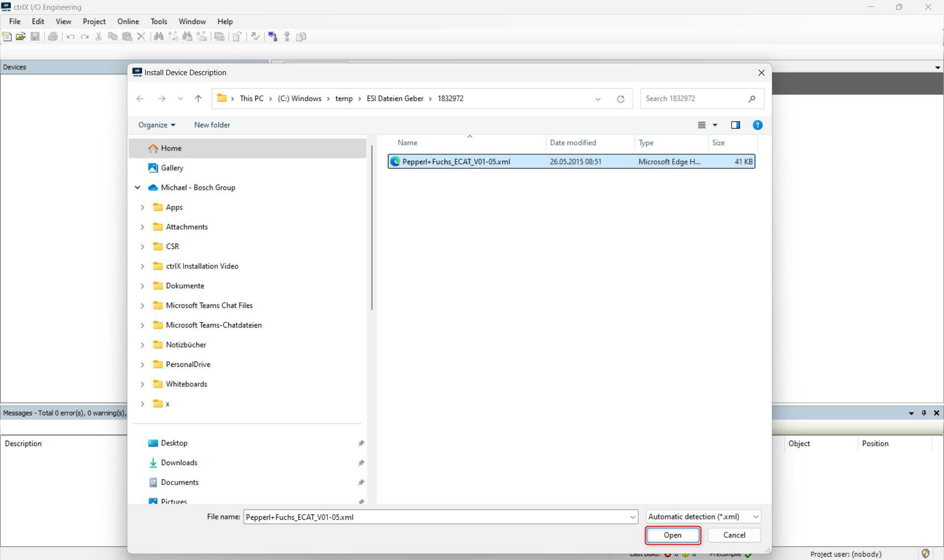
Task: Go up one folder level
Action: pyautogui.click(x=198, y=99)
